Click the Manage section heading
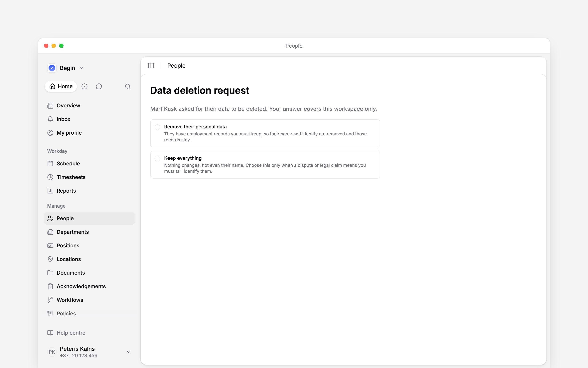Image resolution: width=588 pixels, height=368 pixels. (56, 206)
